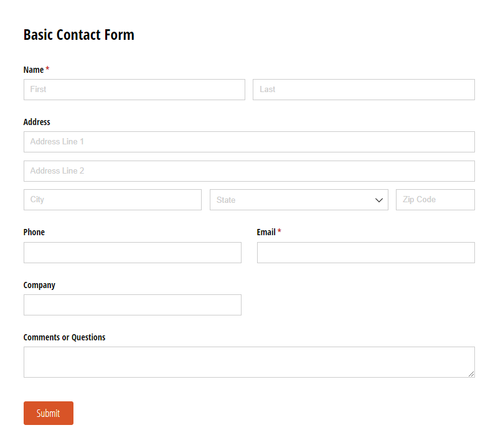The height and width of the screenshot is (448, 498).
Task: Click the Email input field
Action: pyautogui.click(x=365, y=253)
